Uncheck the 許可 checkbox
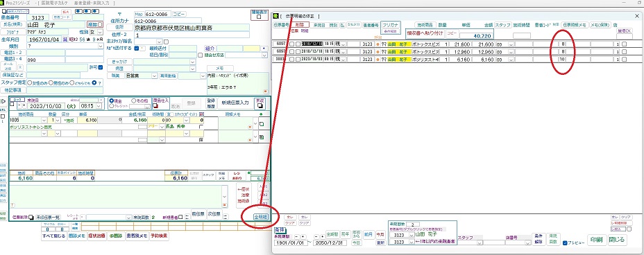Image resolution: width=644 pixels, height=255 pixels. click(x=100, y=67)
